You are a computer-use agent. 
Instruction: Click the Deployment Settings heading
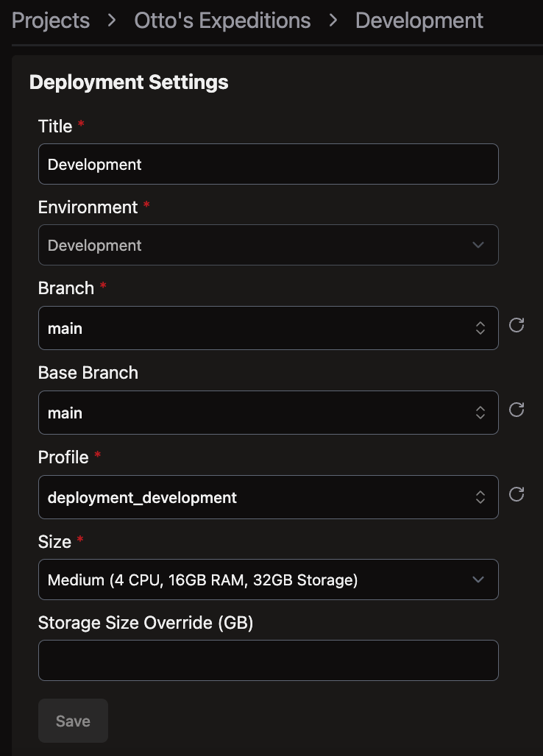[x=129, y=82]
